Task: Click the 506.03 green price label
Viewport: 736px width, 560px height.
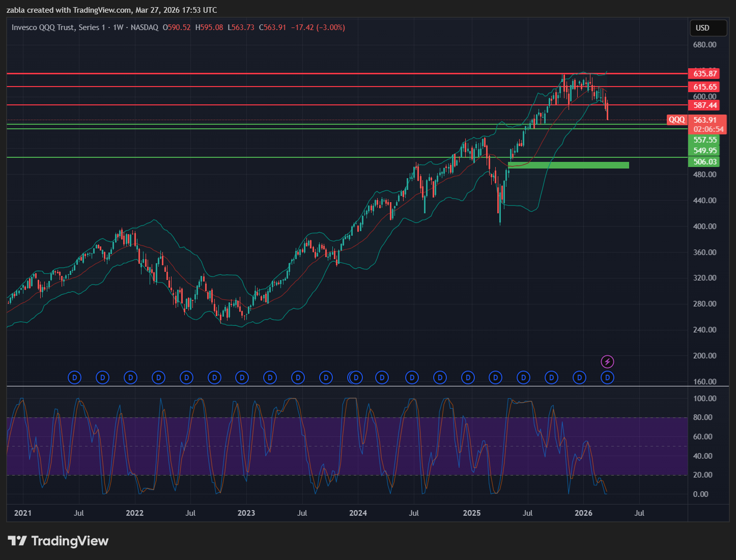Action: [704, 162]
